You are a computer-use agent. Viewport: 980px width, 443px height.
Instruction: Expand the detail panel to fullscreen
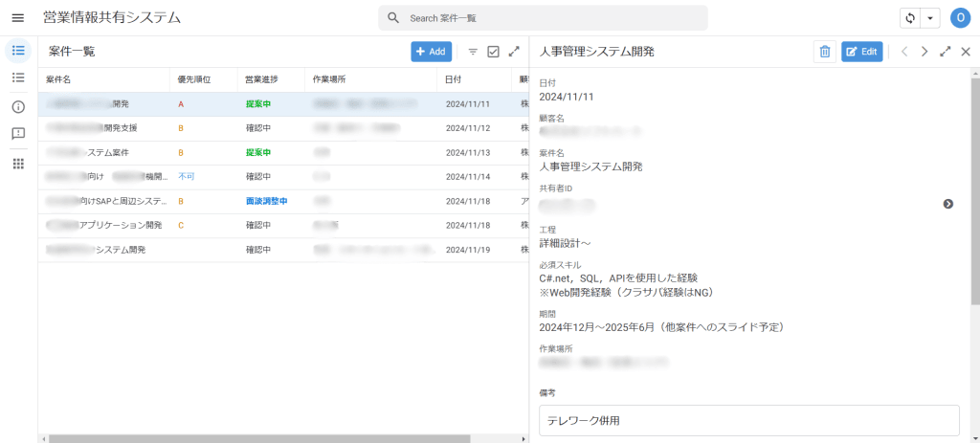(x=945, y=52)
